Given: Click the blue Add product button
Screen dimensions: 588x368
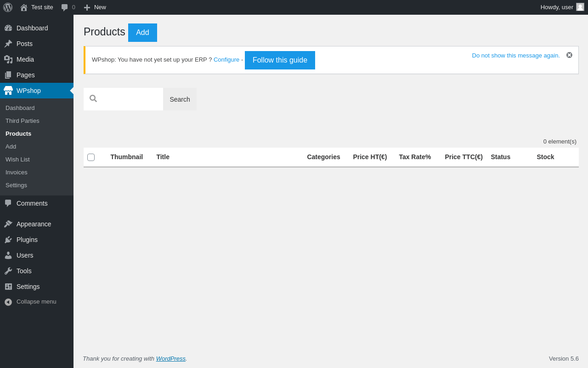Looking at the screenshot, I should (x=142, y=33).
